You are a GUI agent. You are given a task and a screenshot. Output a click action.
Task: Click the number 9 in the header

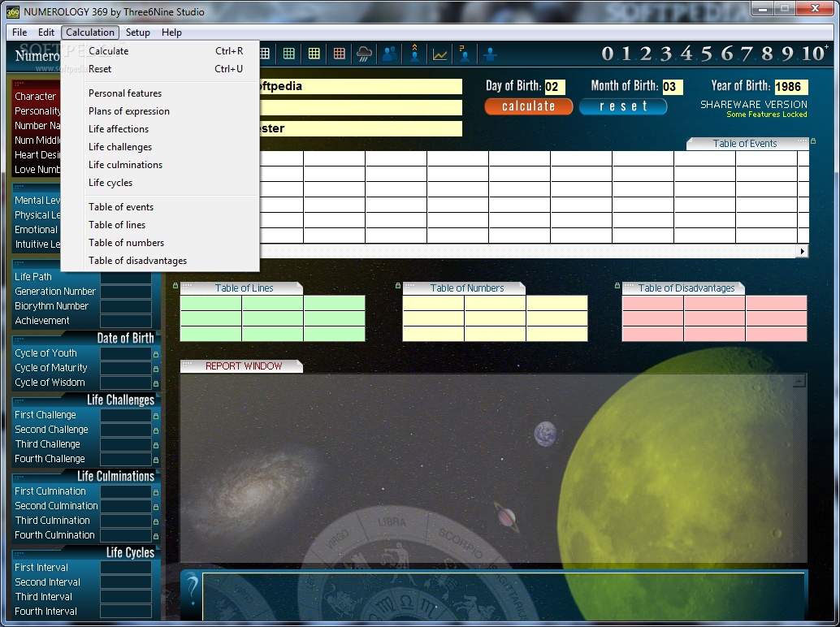tap(787, 54)
